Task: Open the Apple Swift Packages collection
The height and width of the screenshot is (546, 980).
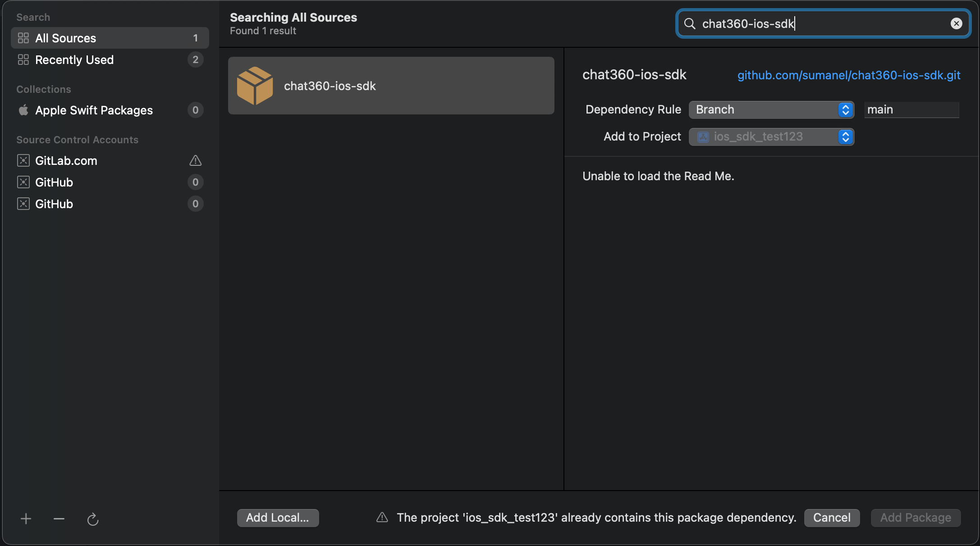Action: click(94, 110)
